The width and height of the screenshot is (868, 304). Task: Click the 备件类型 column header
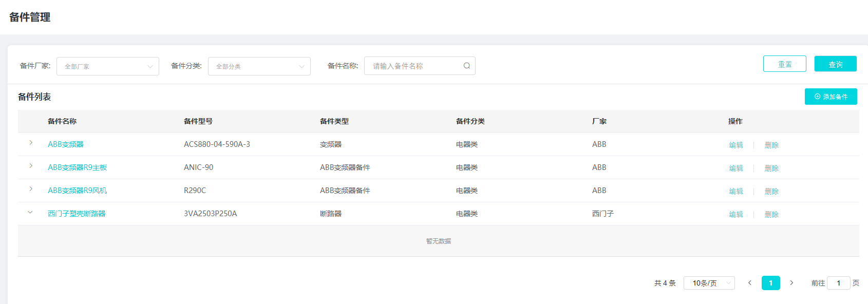(334, 121)
